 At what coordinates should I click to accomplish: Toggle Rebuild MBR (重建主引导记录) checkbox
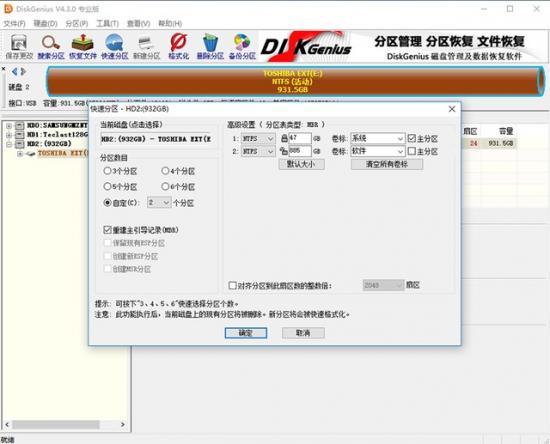[x=107, y=230]
